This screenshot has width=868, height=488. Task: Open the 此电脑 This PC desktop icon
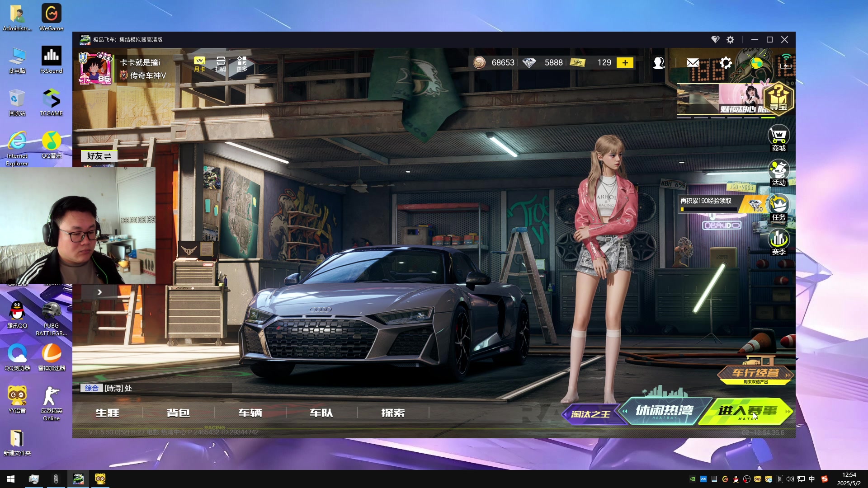17,60
